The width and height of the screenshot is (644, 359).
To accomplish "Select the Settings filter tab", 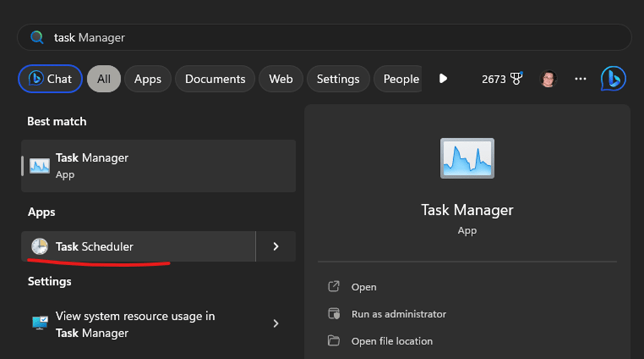I will pyautogui.click(x=338, y=79).
